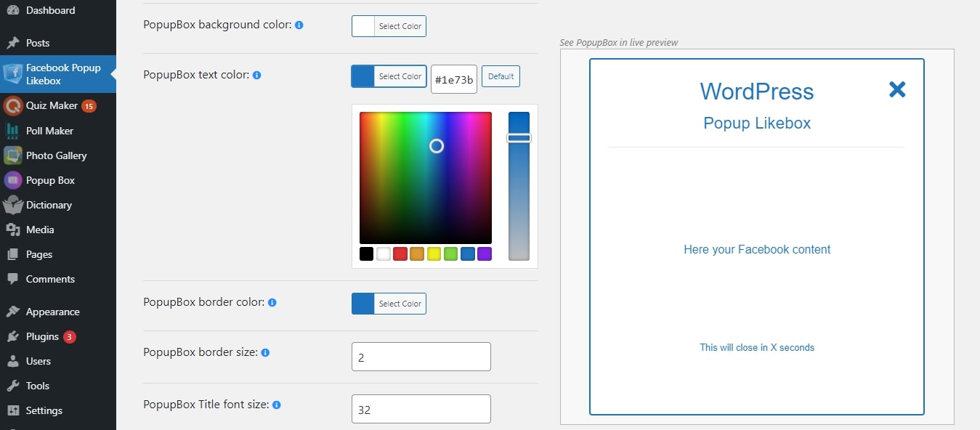
Task: Go to the Media menu item
Action: 58,230
